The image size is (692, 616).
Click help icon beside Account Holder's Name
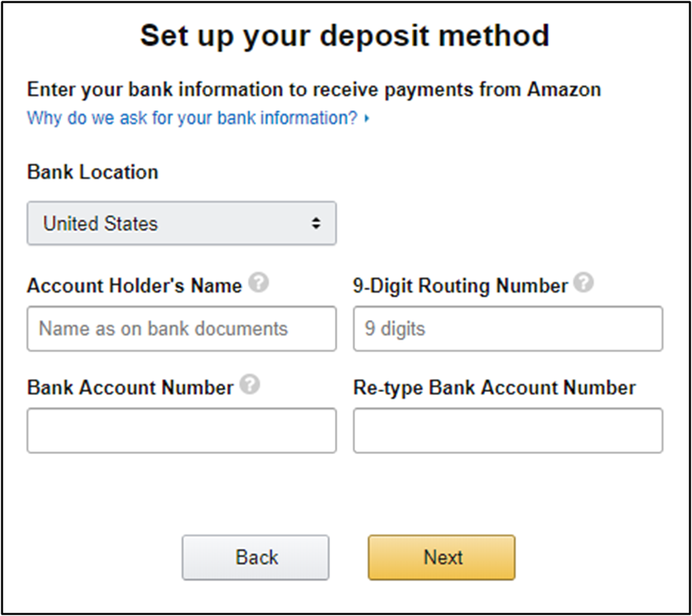click(259, 283)
